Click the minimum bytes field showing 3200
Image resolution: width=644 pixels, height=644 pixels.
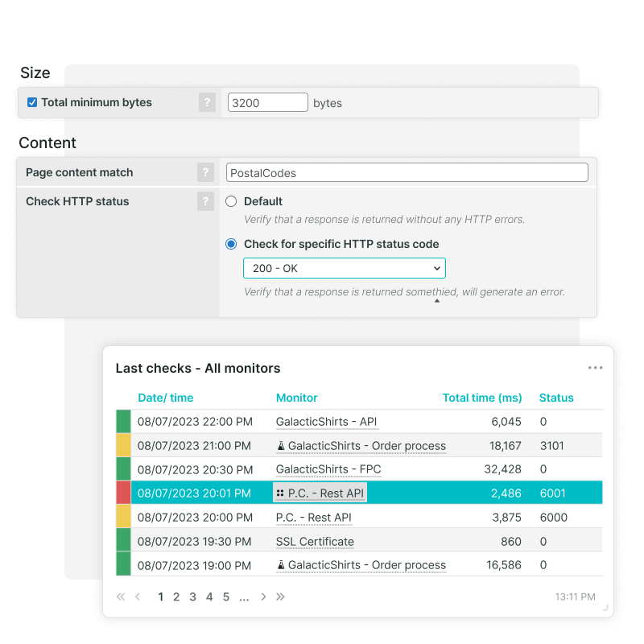pos(268,102)
